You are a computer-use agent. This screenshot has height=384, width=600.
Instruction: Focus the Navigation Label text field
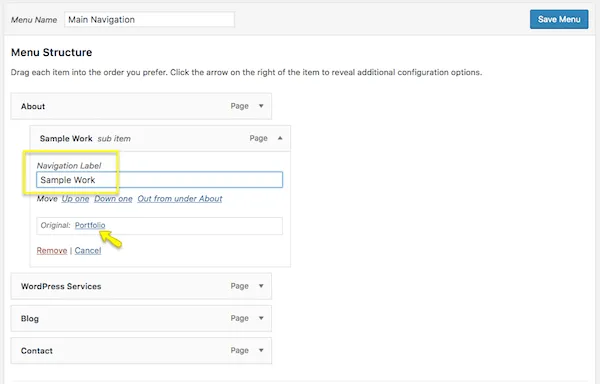(160, 180)
